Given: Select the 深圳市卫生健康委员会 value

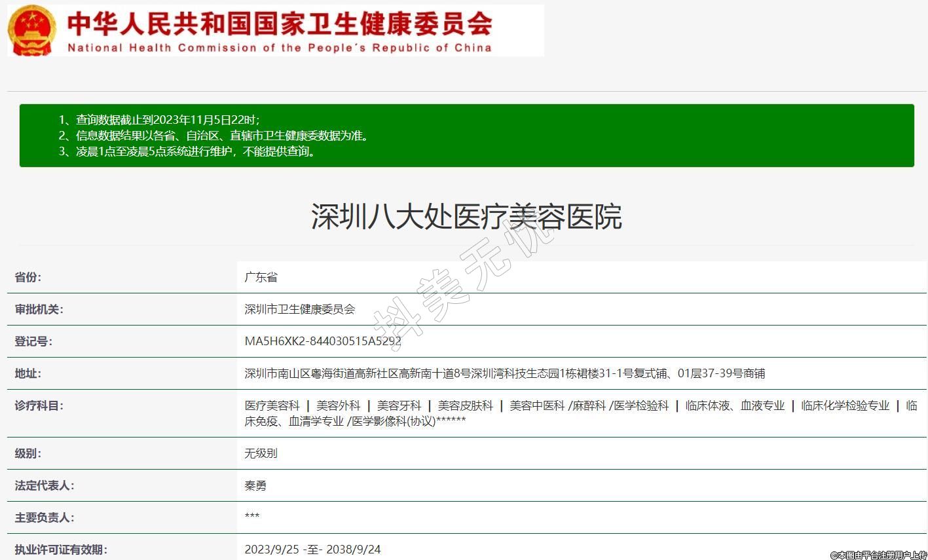Looking at the screenshot, I should [x=300, y=309].
